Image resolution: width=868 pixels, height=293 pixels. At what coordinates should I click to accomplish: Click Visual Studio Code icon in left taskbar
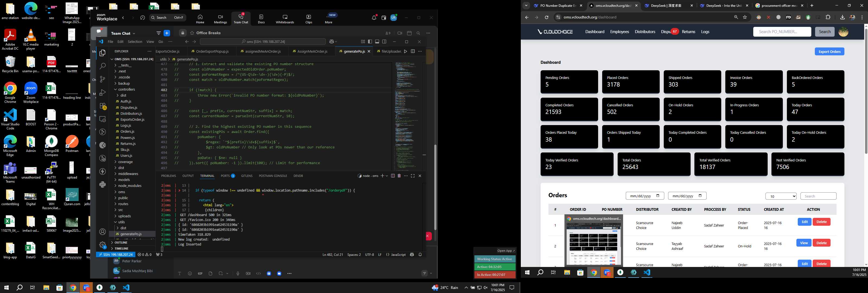coord(126,288)
